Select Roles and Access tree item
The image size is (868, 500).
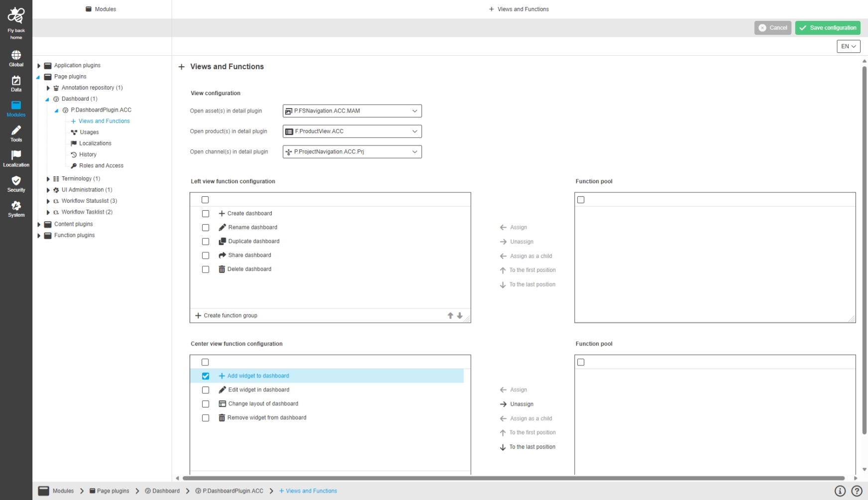101,166
